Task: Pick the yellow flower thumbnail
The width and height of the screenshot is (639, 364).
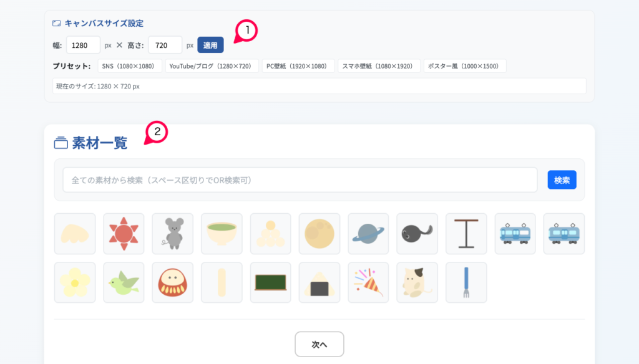Action: tap(75, 282)
